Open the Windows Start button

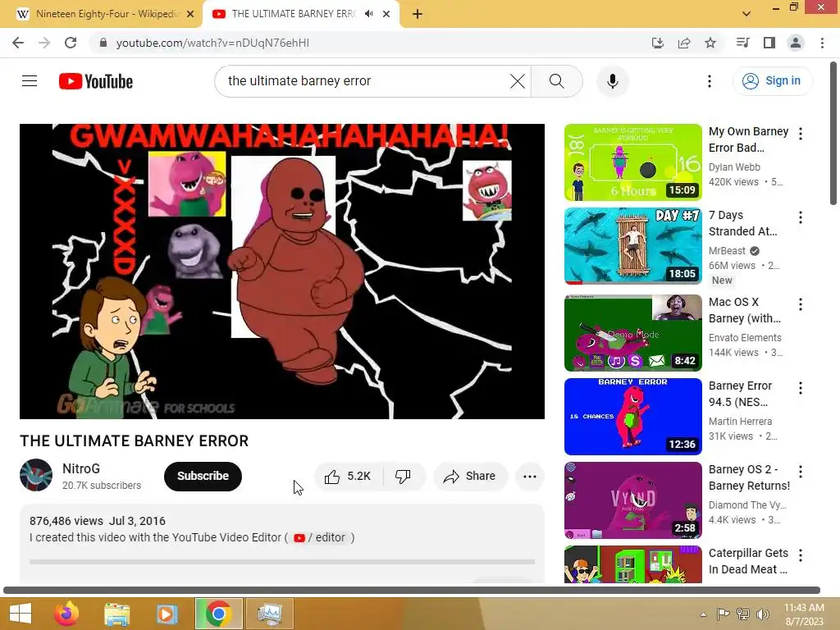pyautogui.click(x=21, y=614)
